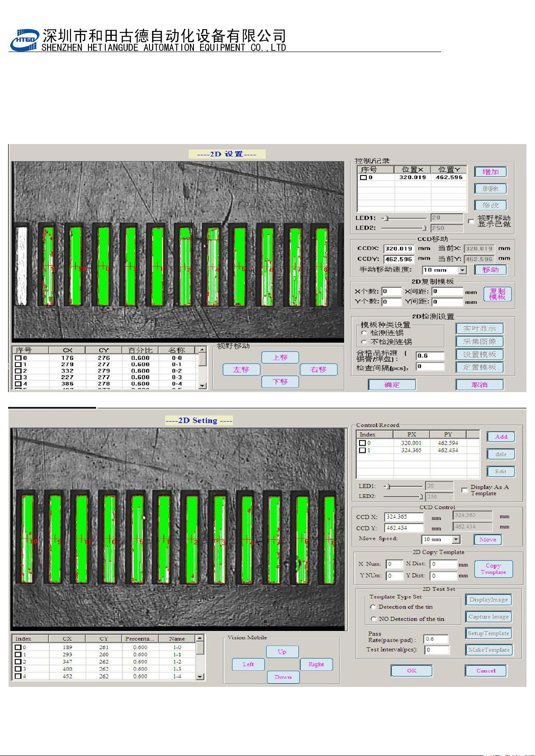Click the OK button in English dialog
This screenshot has width=535, height=756.
pyautogui.click(x=412, y=671)
